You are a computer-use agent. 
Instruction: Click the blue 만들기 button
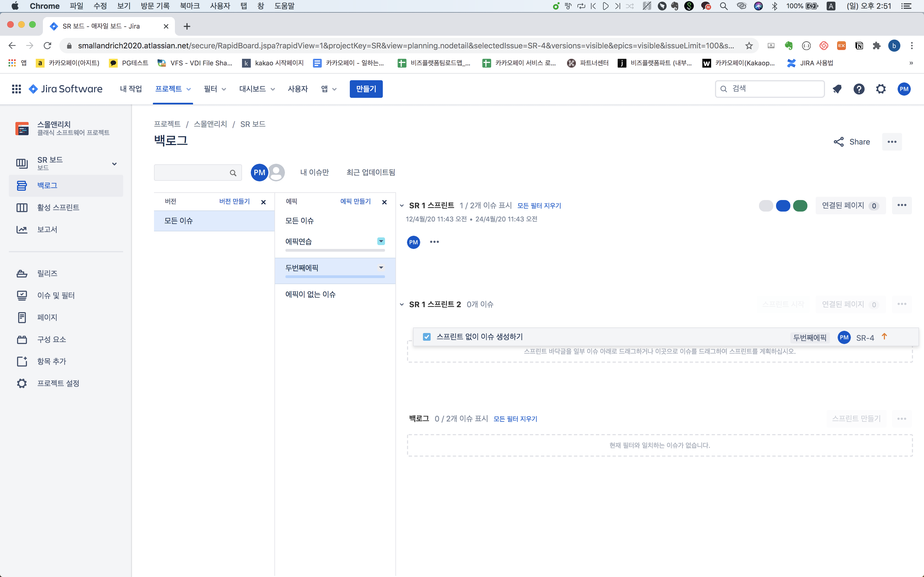pyautogui.click(x=366, y=89)
